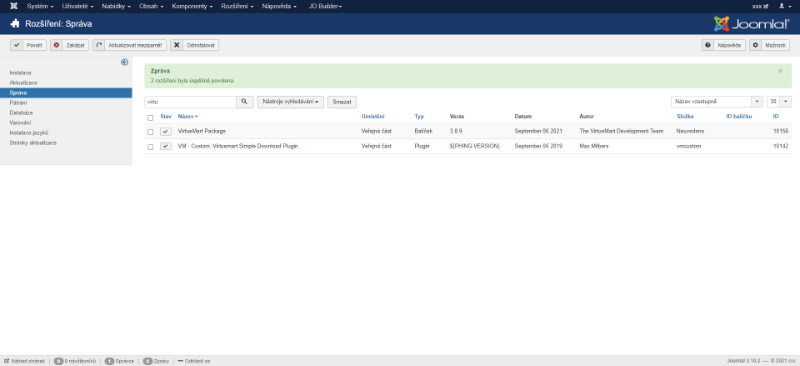
Task: Click the '${PHING.VERSION}' version cell
Action: pyautogui.click(x=474, y=146)
